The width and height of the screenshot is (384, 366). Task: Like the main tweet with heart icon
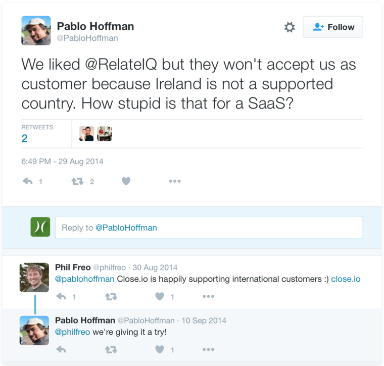coord(126,181)
